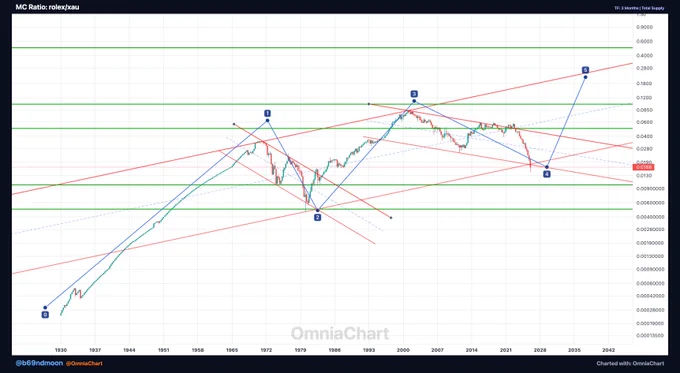Open the orange @OmniaChart handle
The image size is (680, 373).
coord(84,363)
